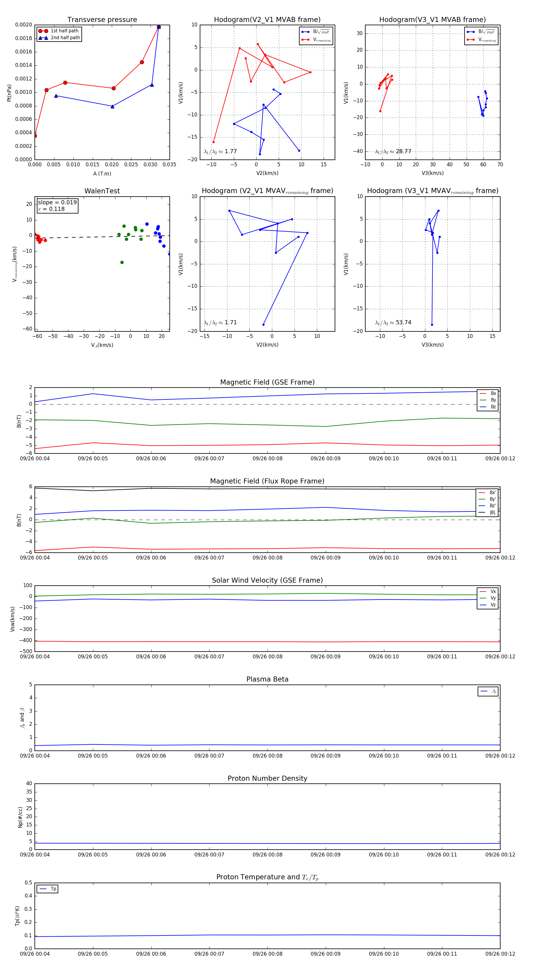Select 'Bz' in GSE magnetic field legend

488,407
